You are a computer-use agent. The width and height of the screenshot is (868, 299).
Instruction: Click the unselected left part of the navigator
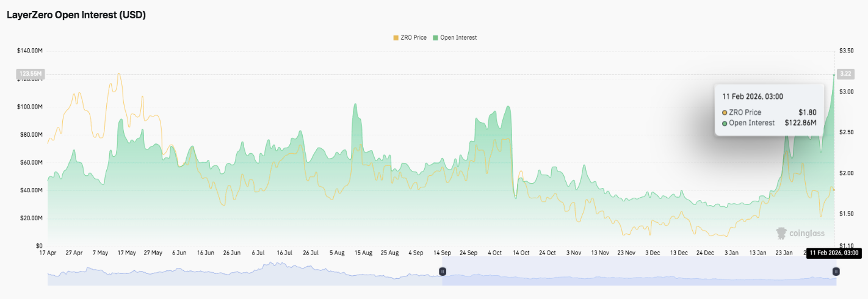tap(244, 271)
